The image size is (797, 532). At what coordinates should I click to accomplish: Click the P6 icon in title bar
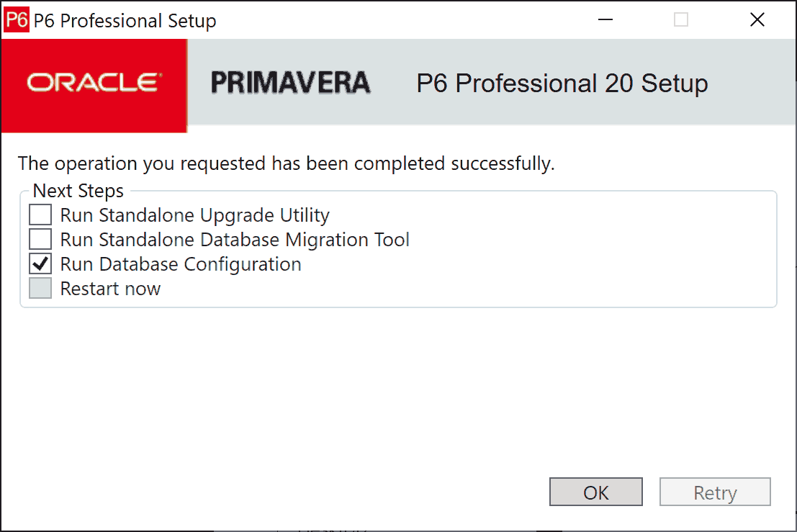pyautogui.click(x=17, y=20)
